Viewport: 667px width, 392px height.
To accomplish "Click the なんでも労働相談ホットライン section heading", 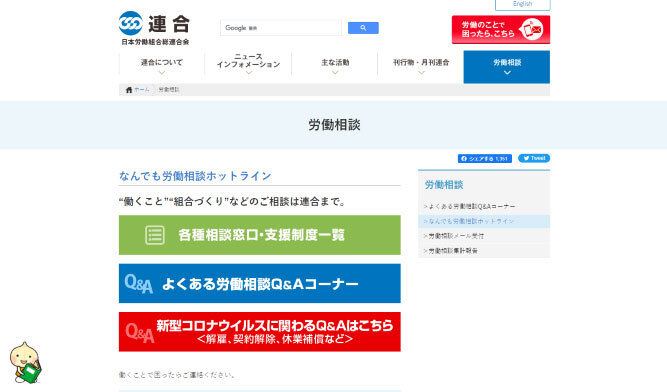I will (x=195, y=176).
